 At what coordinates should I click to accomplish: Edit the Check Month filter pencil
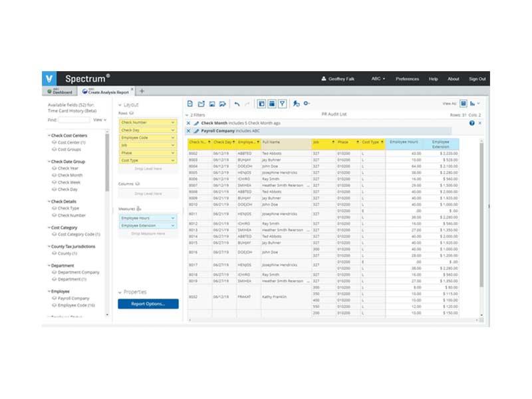pos(196,123)
